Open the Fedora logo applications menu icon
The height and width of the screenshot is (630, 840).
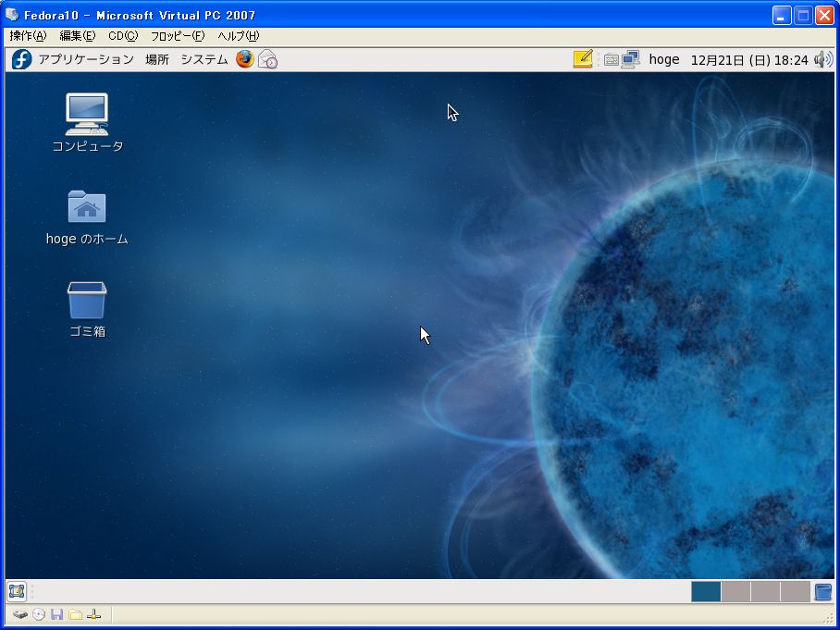[22, 59]
